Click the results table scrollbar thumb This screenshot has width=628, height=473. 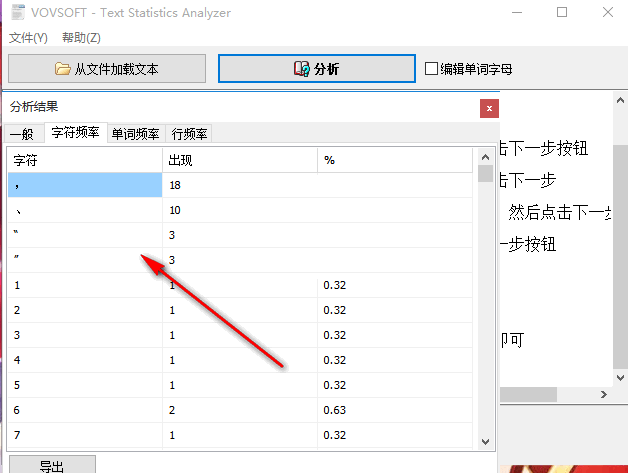pyautogui.click(x=485, y=174)
